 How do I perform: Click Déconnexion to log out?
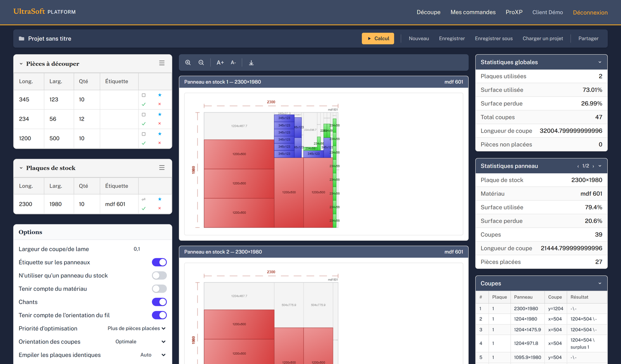[x=590, y=12]
